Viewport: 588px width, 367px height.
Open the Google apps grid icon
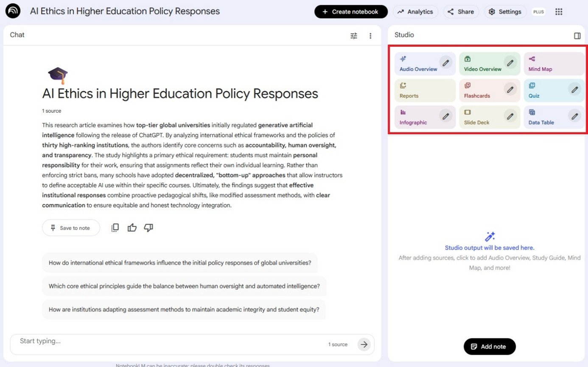pyautogui.click(x=559, y=12)
